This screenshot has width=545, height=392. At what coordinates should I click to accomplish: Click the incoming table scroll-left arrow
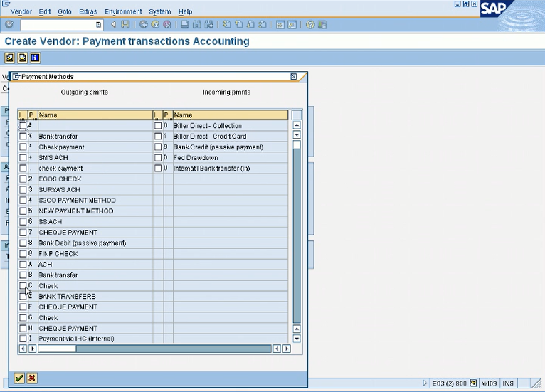click(x=277, y=349)
